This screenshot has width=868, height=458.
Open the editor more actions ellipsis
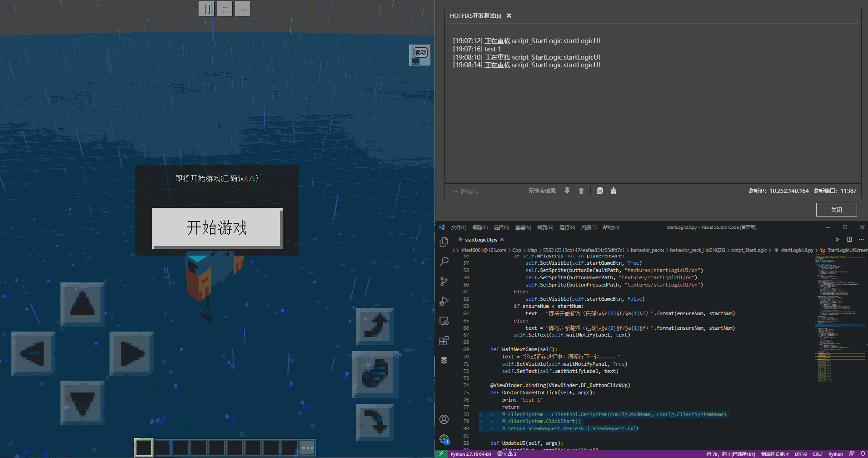click(861, 240)
